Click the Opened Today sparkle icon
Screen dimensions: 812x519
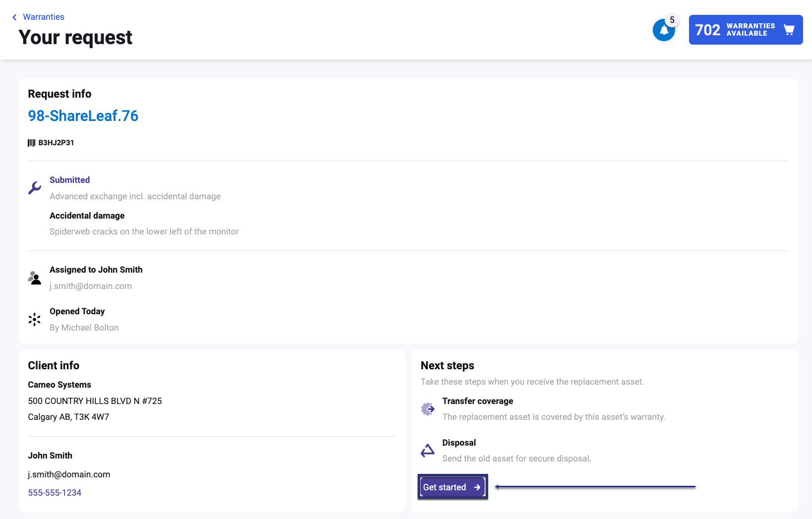coord(35,319)
